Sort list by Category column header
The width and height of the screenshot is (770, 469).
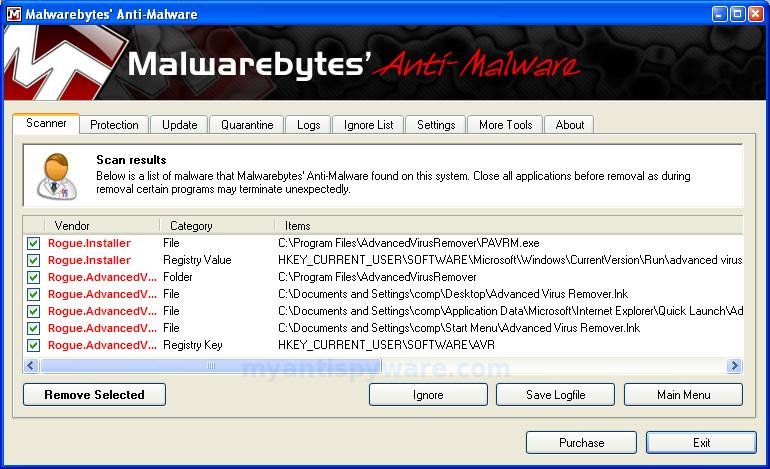coord(217,226)
